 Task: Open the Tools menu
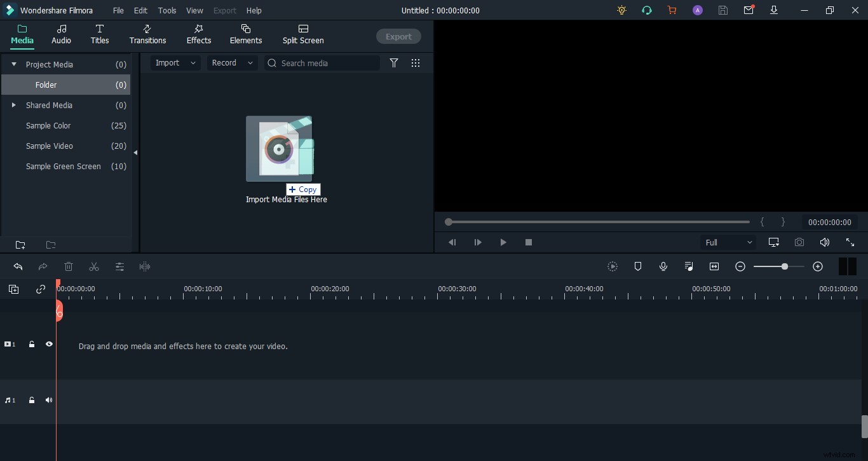coord(167,10)
